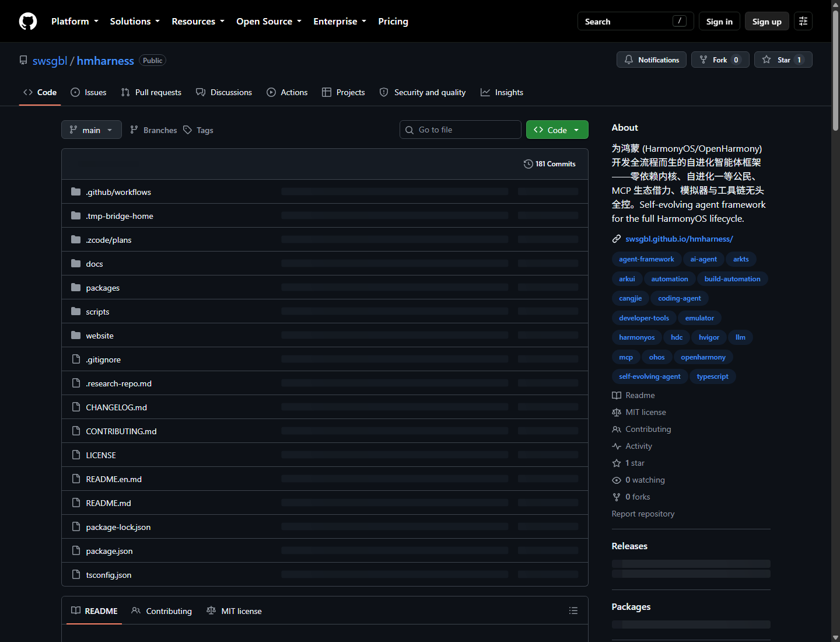
Task: Expand the Solutions menu
Action: click(x=135, y=21)
